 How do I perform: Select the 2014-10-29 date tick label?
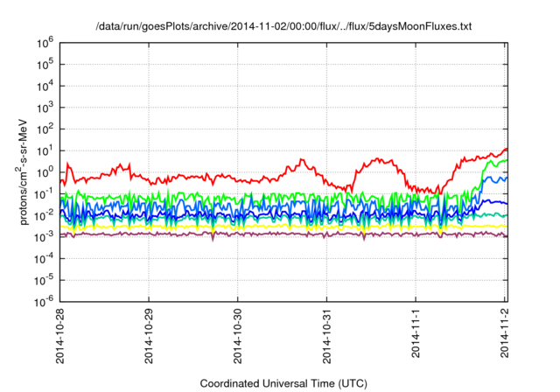point(149,337)
